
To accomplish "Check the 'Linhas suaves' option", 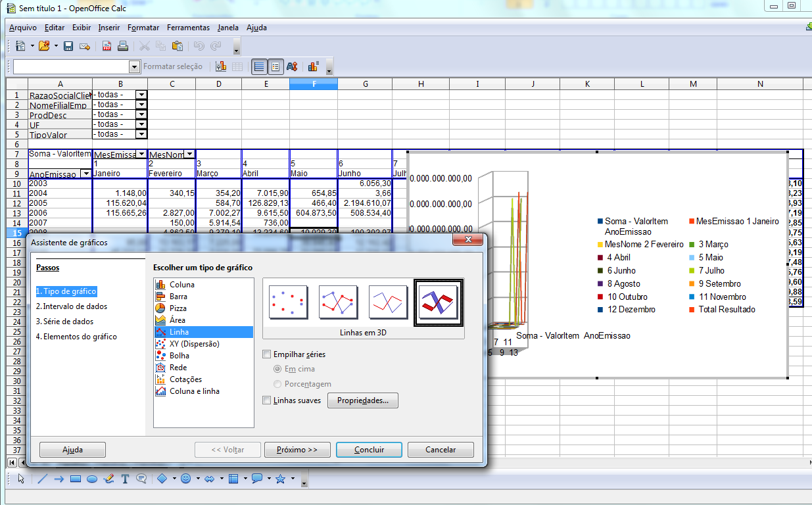I will pos(267,400).
